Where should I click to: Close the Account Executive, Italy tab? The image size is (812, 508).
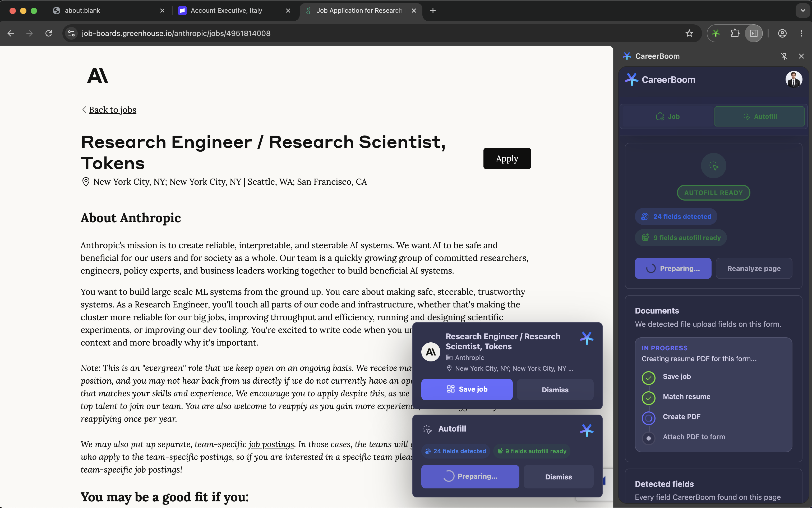(288, 10)
